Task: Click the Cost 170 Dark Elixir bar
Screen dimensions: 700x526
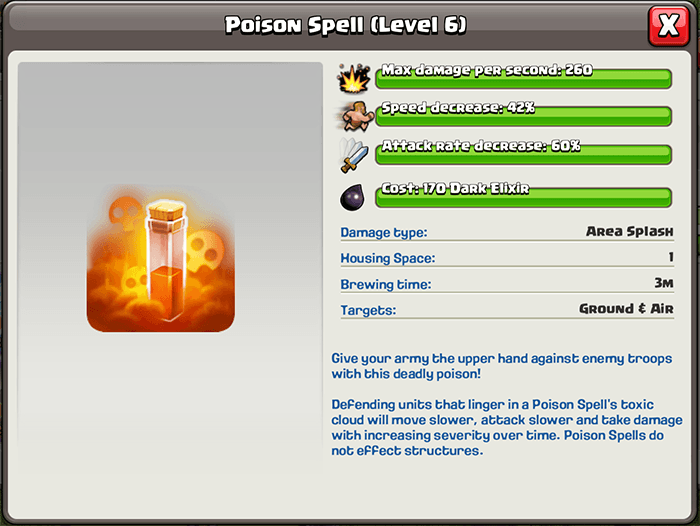Action: point(524,196)
